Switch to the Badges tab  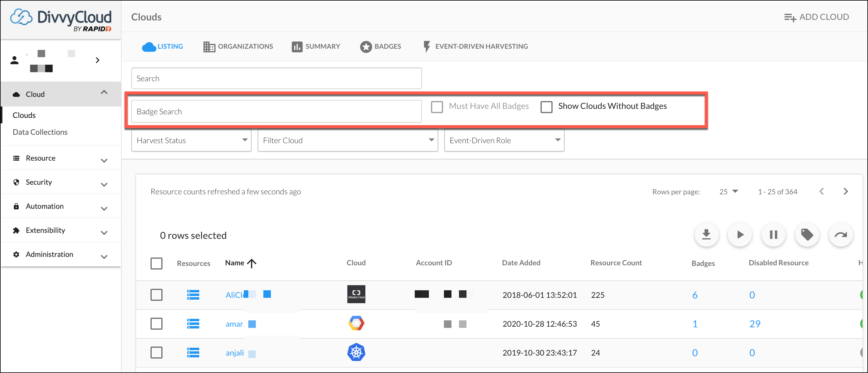click(380, 46)
